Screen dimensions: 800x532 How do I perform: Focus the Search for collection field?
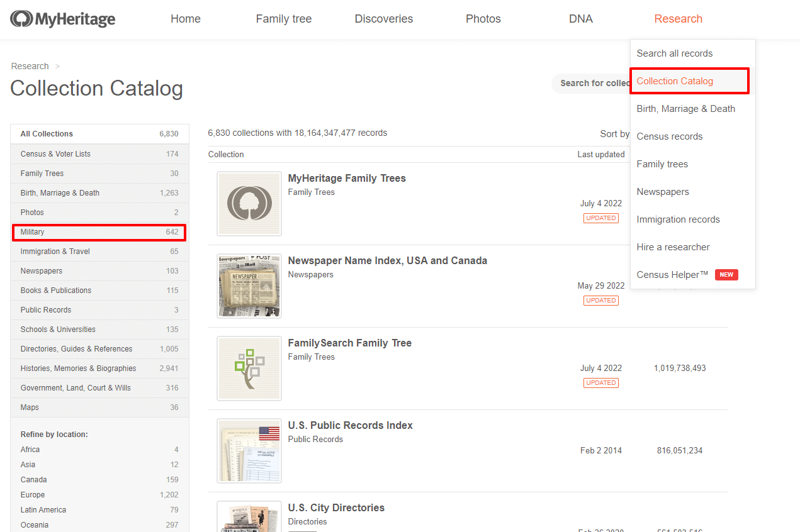(591, 83)
